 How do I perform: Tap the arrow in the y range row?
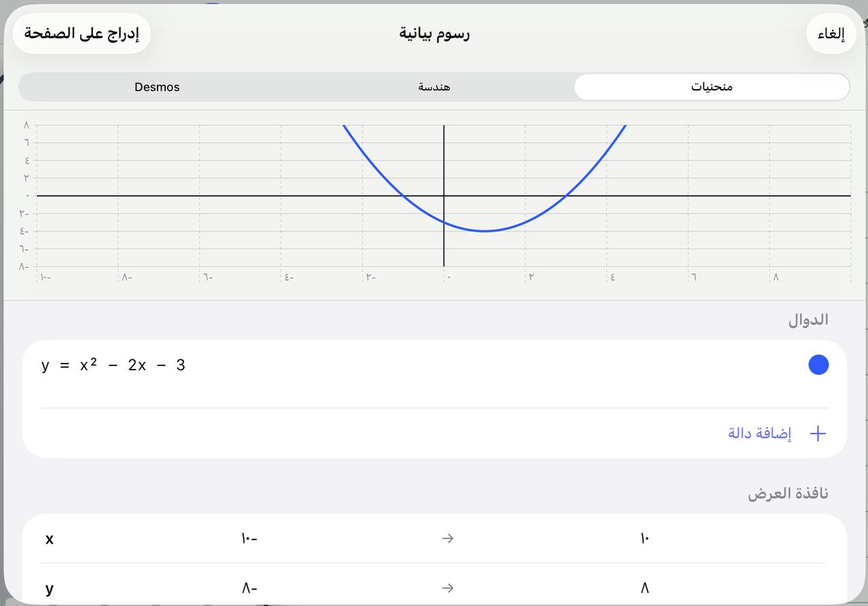(x=447, y=588)
